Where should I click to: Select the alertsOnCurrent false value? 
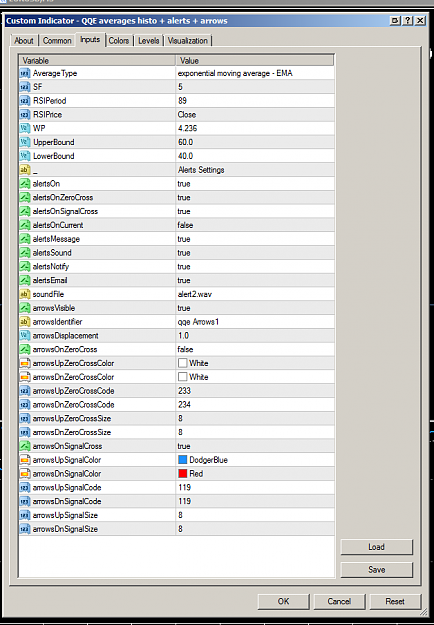185,225
